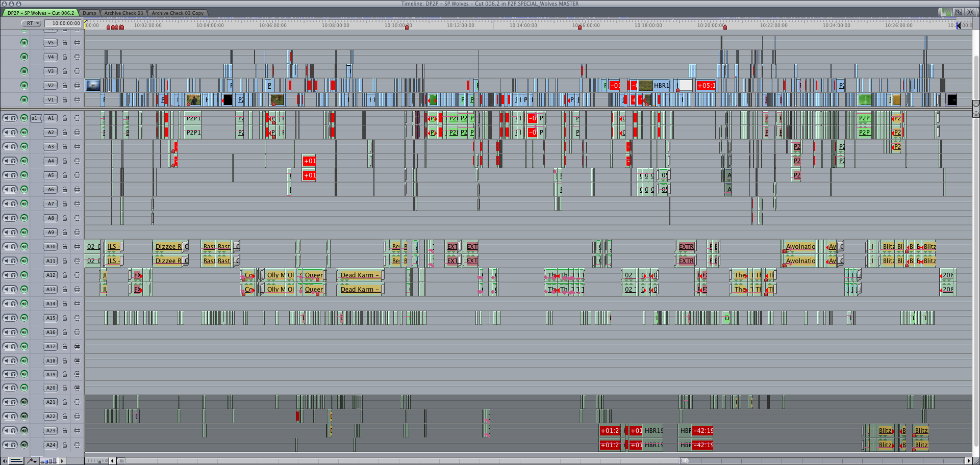This screenshot has width=980, height=465.
Task: Lock the A10 audio track
Action: [65, 247]
